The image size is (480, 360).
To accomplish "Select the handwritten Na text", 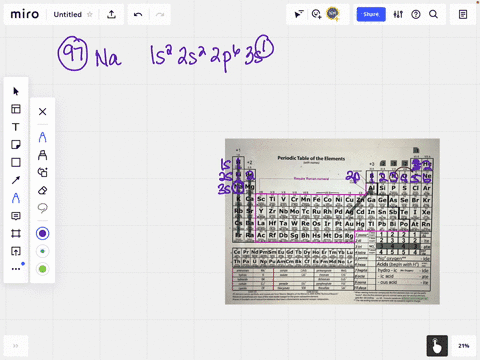I will (108, 58).
